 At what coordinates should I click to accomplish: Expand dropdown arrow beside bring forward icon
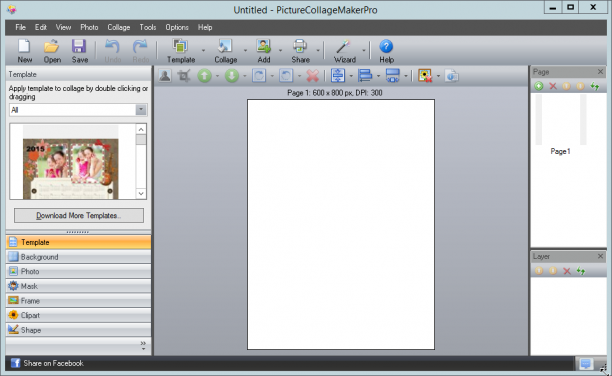tap(217, 76)
